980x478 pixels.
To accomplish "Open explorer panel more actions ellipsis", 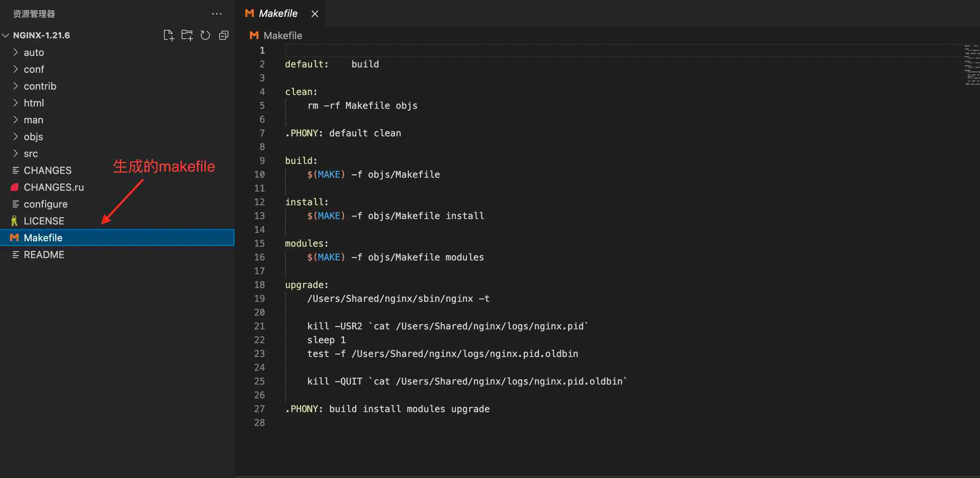I will pos(217,14).
